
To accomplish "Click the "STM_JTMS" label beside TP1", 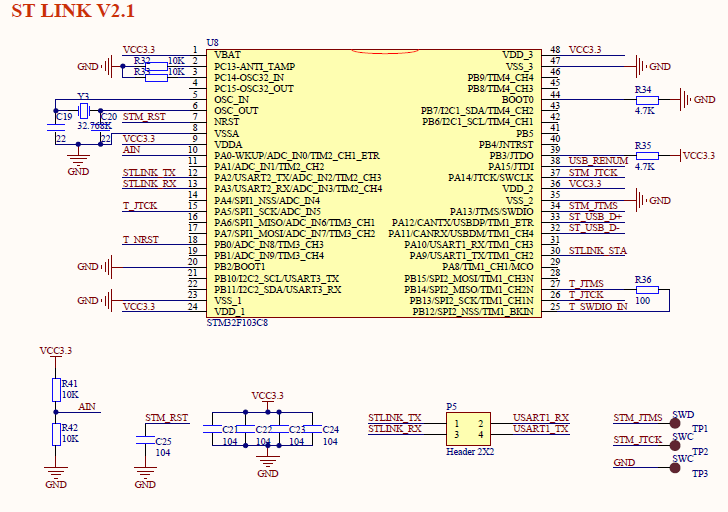I will pyautogui.click(x=638, y=418).
